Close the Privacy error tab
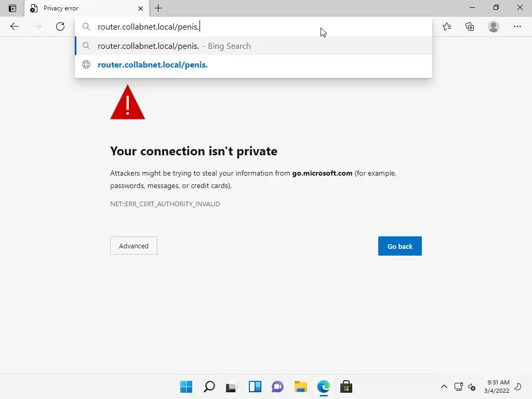 pyautogui.click(x=140, y=8)
